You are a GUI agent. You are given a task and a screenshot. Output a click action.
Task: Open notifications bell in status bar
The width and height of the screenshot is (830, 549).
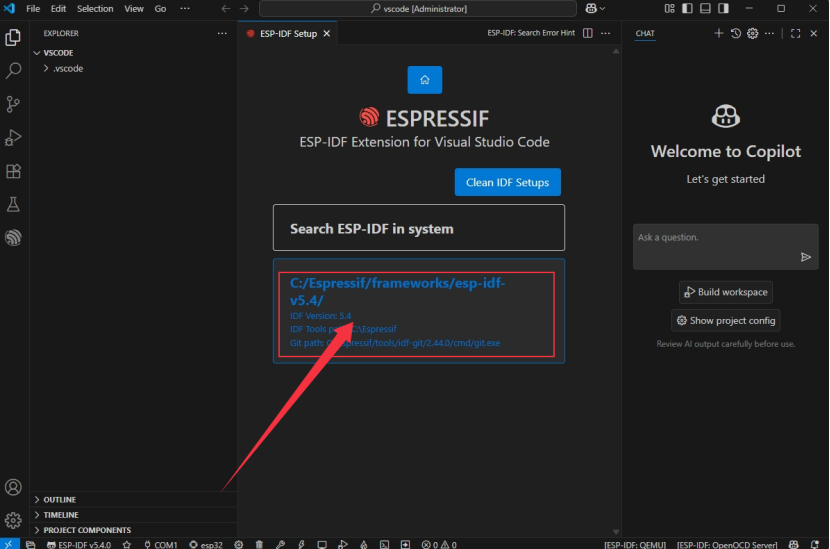[815, 544]
